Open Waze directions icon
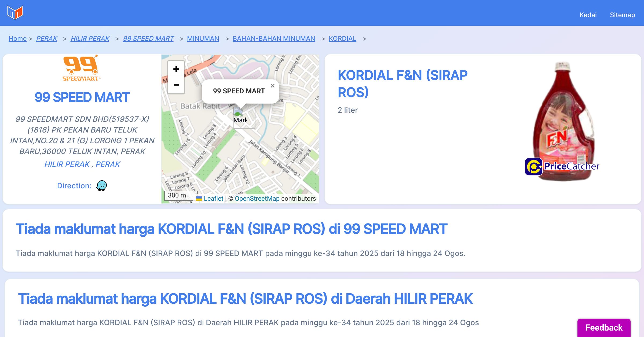This screenshot has width=644, height=337. (101, 185)
